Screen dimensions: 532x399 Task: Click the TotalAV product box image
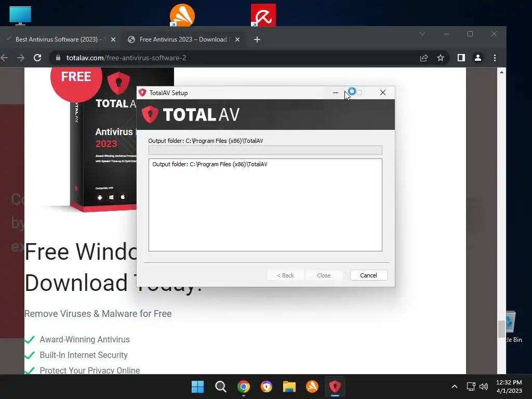click(103, 142)
